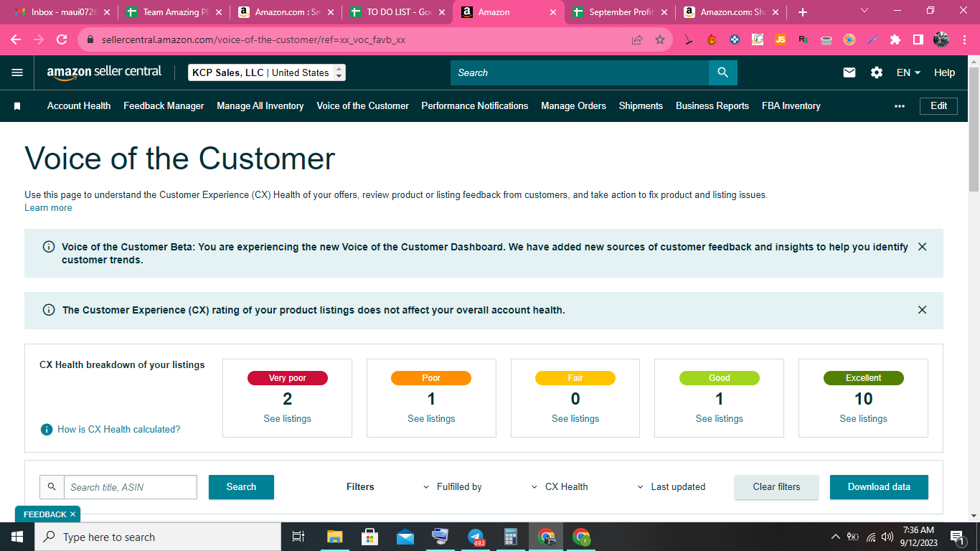This screenshot has width=980, height=551.
Task: Open Manage All Inventory
Action: tap(260, 106)
